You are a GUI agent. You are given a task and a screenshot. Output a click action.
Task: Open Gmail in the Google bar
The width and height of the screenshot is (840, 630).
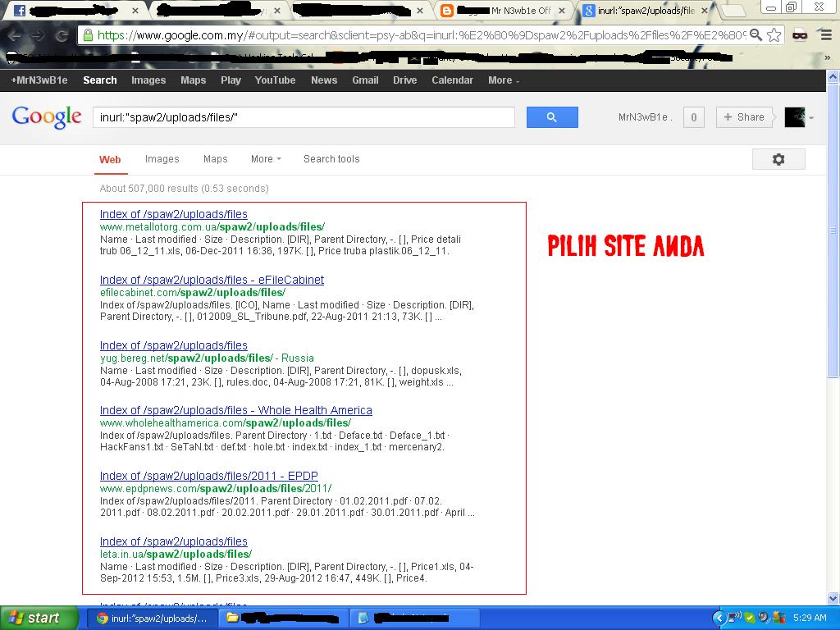pos(365,80)
